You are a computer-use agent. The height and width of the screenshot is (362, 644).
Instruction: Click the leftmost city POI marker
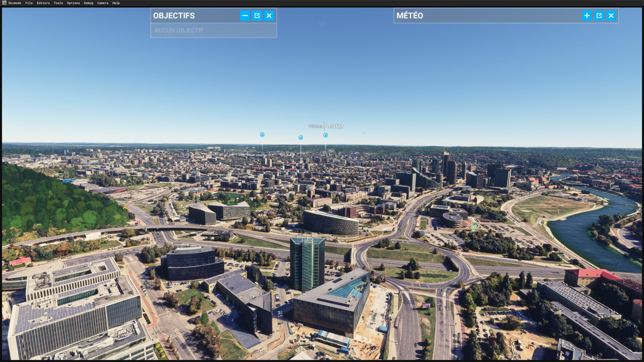click(262, 135)
